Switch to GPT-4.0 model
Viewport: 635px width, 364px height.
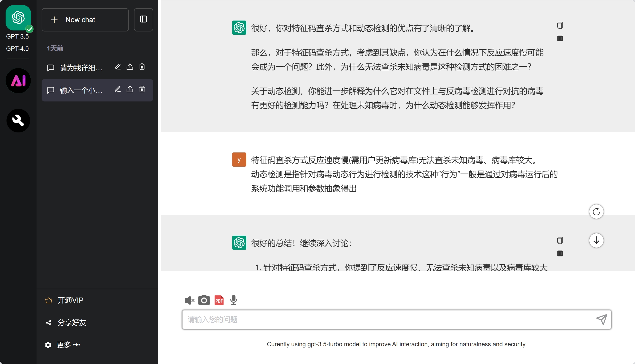click(17, 48)
